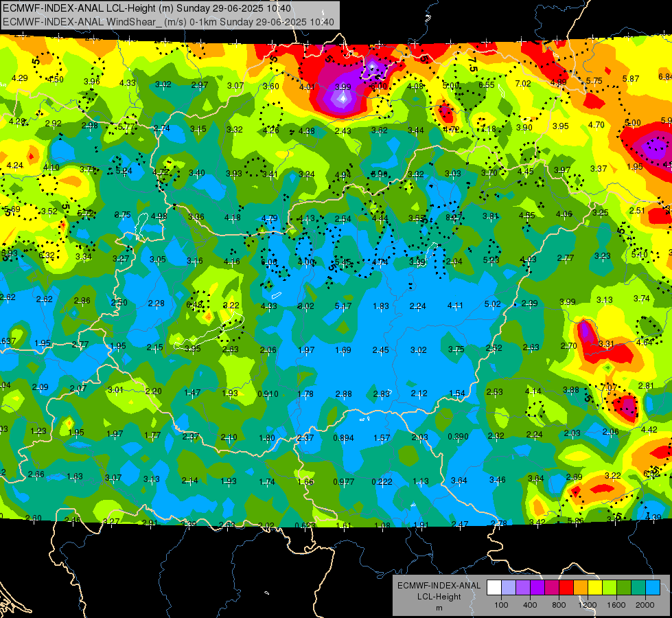Click the red swatch in the color legend
The width and height of the screenshot is (672, 618).
566,588
